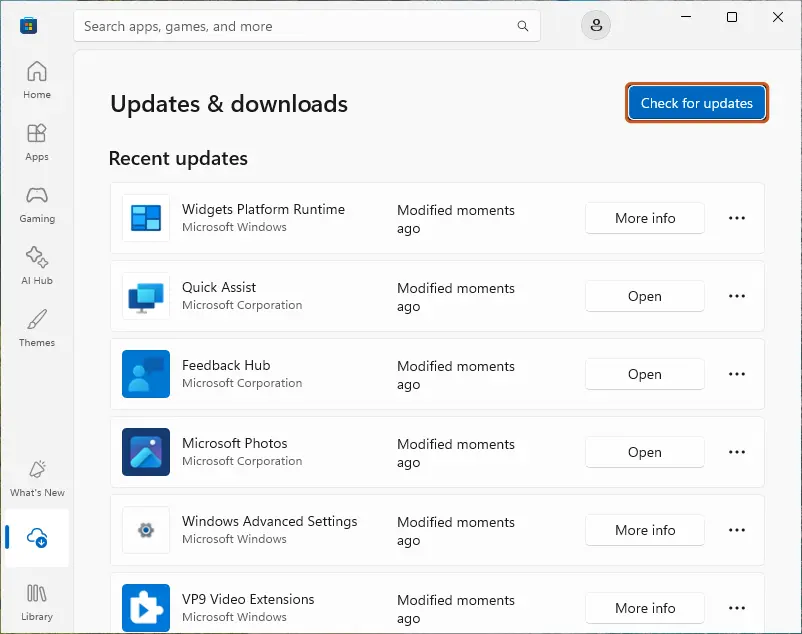The image size is (802, 634).
Task: Click Check for updates button
Action: pyautogui.click(x=697, y=103)
